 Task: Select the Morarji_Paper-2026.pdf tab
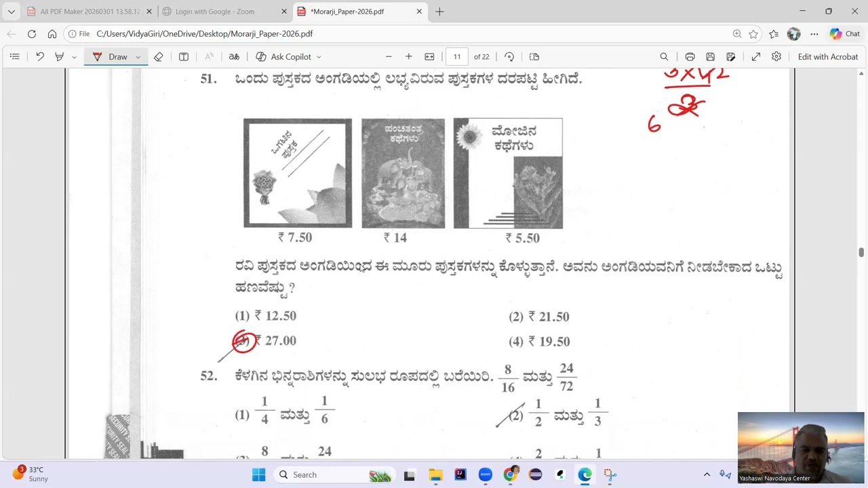point(361,12)
